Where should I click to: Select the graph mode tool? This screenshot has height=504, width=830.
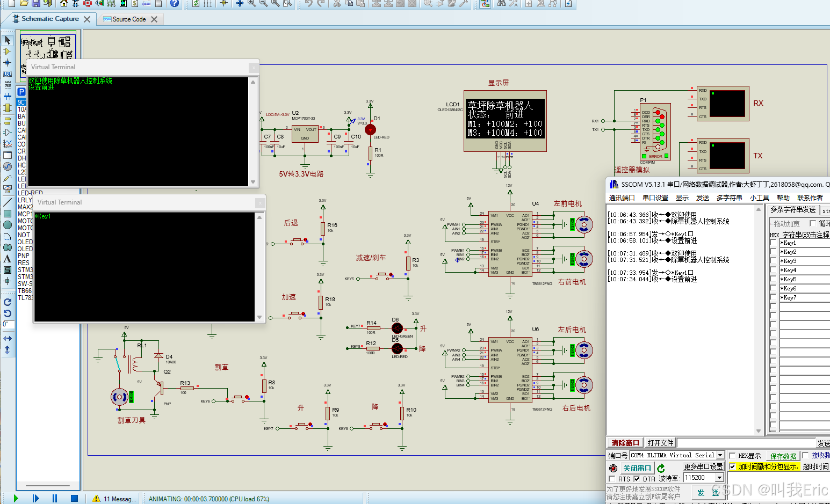tap(8, 143)
